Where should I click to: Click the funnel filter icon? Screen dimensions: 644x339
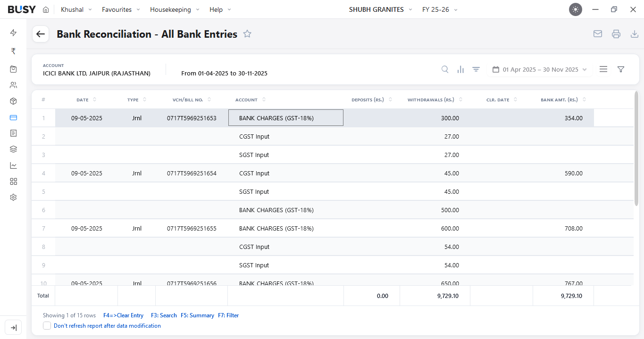(621, 69)
